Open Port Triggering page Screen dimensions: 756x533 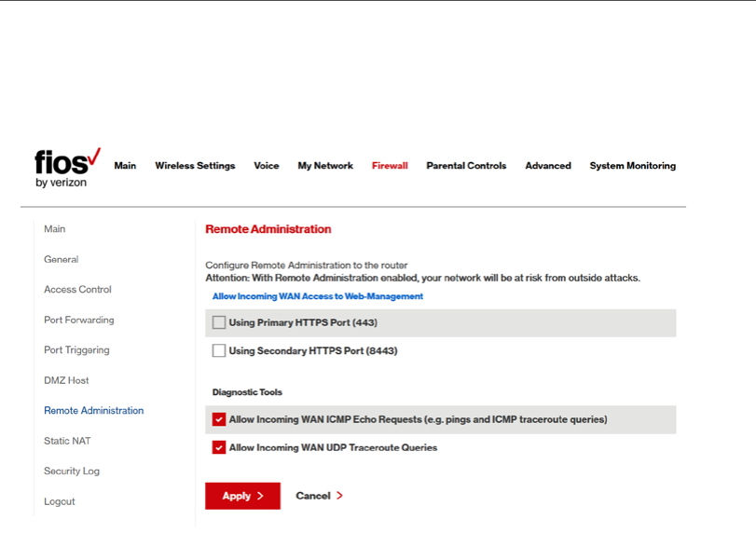76,350
